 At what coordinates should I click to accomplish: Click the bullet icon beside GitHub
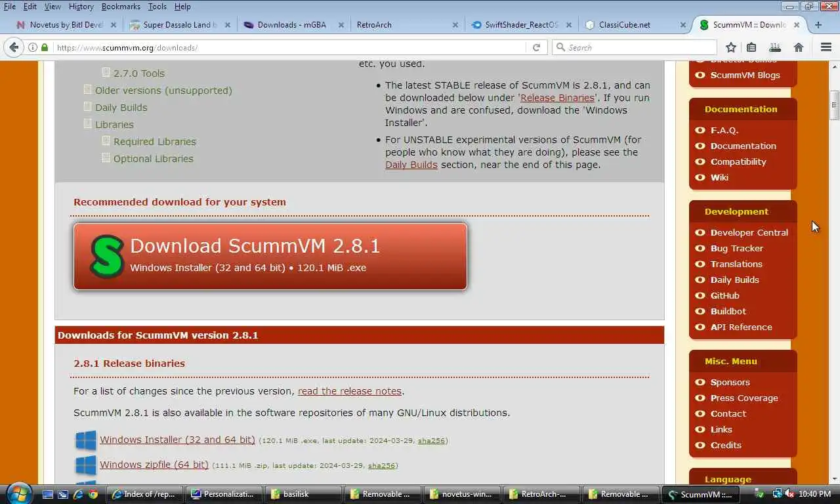[x=700, y=295]
